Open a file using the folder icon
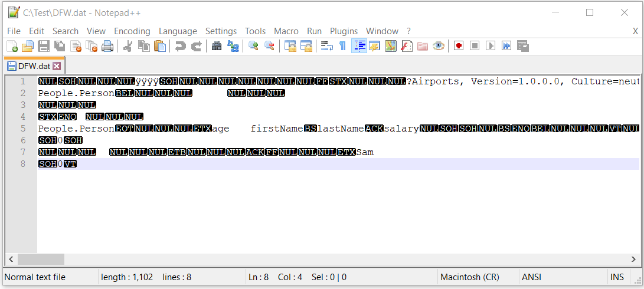The width and height of the screenshot is (644, 289). pyautogui.click(x=28, y=46)
